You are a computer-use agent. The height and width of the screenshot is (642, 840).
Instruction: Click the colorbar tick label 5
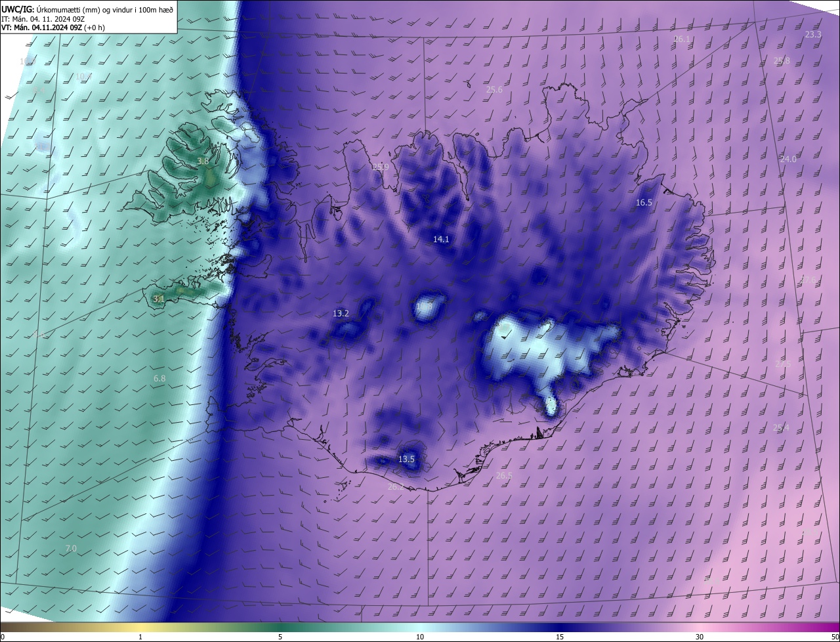280,637
